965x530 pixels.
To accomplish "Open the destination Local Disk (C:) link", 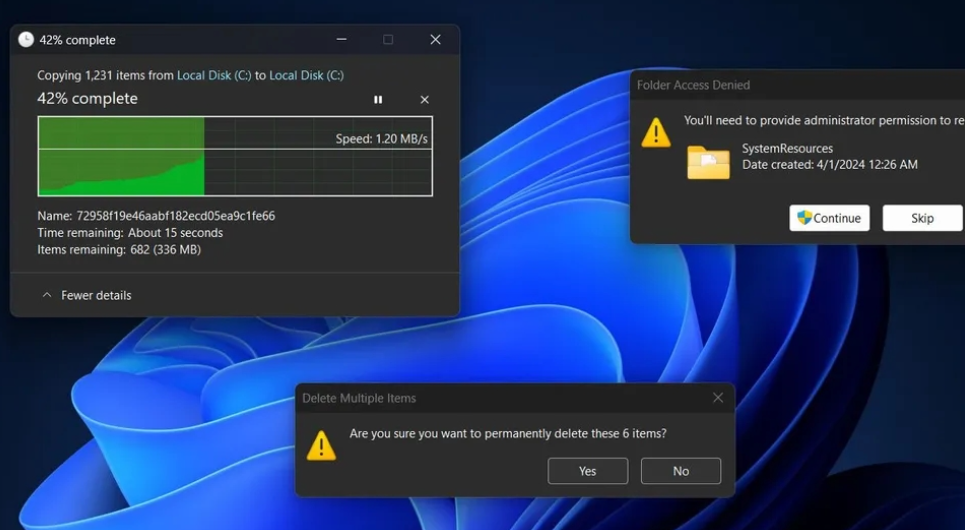I will coord(306,76).
